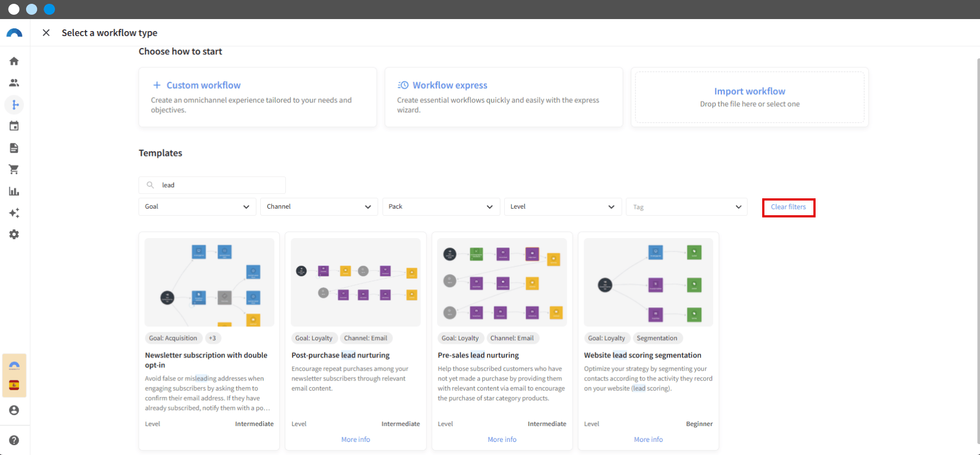Image resolution: width=980 pixels, height=455 pixels.
Task: Open the Reports chart icon in sidebar
Action: 14,191
